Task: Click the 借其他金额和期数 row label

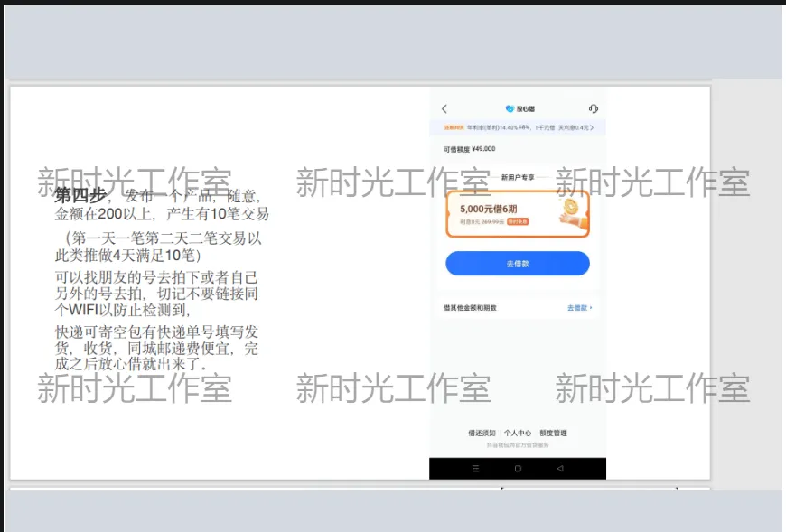Action: coord(470,308)
